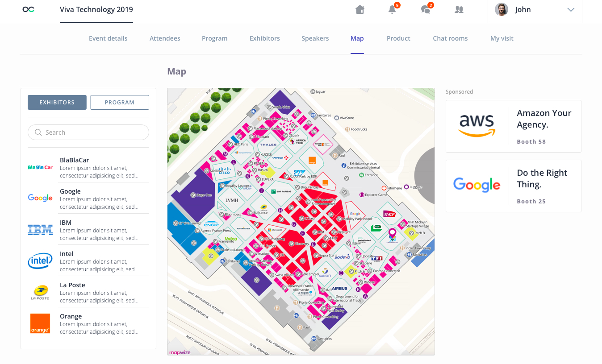Open notifications bell with 5 badge
Image resolution: width=602 pixels, height=364 pixels.
click(x=392, y=9)
